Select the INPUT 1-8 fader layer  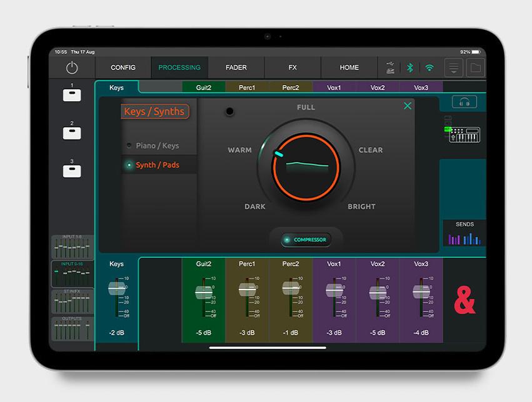(72, 247)
